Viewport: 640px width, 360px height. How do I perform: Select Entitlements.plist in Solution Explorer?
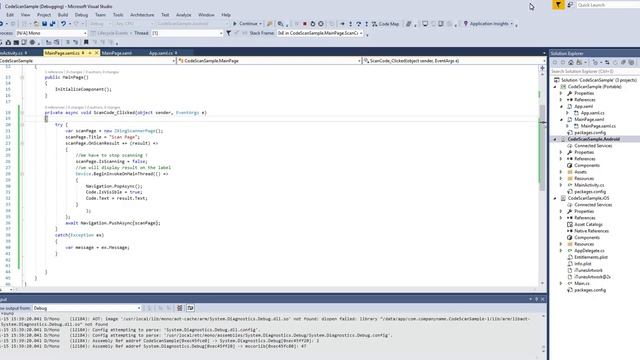(591, 257)
